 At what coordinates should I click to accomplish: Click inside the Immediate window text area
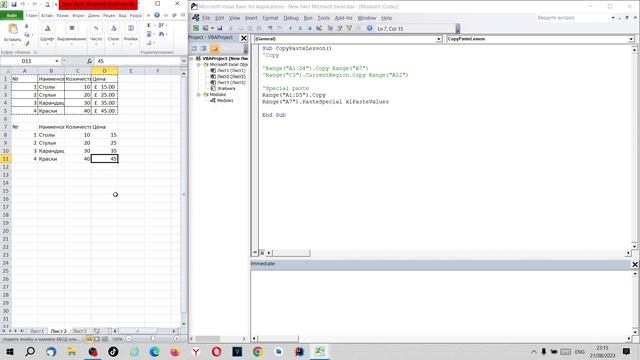[441, 301]
